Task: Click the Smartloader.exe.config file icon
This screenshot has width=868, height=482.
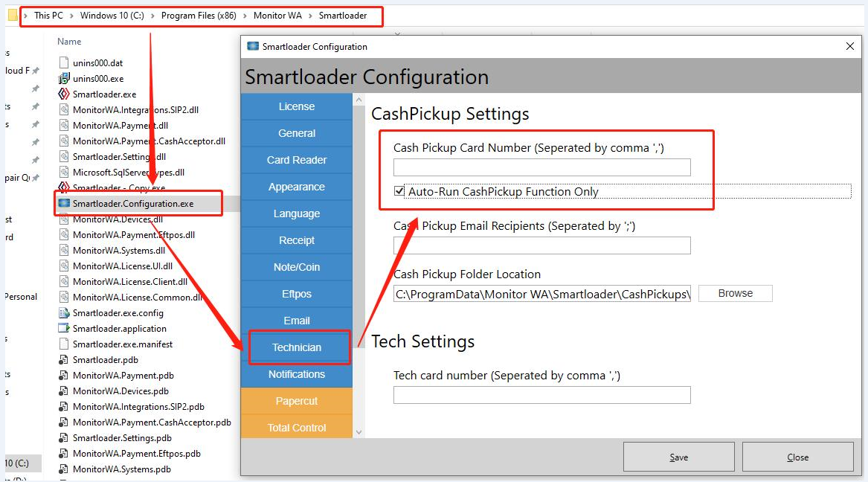Action: click(x=64, y=312)
